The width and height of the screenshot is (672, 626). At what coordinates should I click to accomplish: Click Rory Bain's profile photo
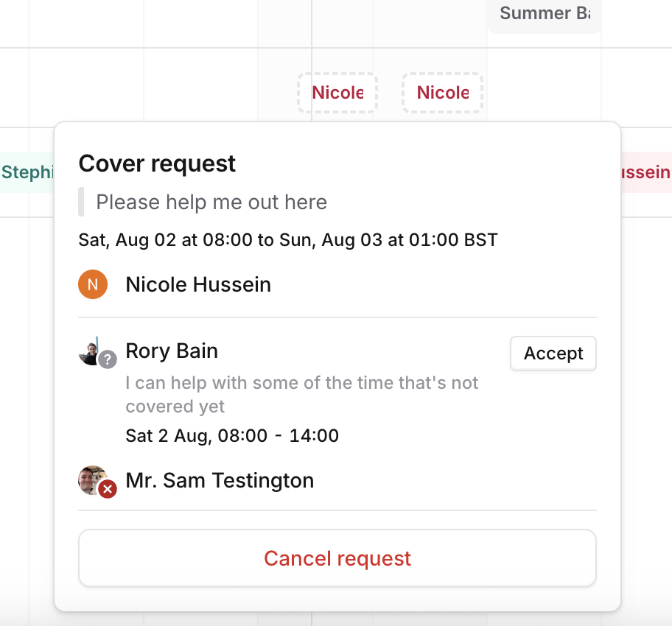[x=92, y=351]
